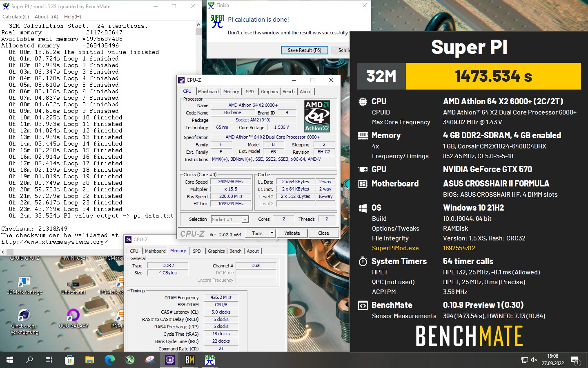Switch to BenchMate via the BM taskbar icon
Viewport: 588px width, 368px height.
click(x=190, y=360)
